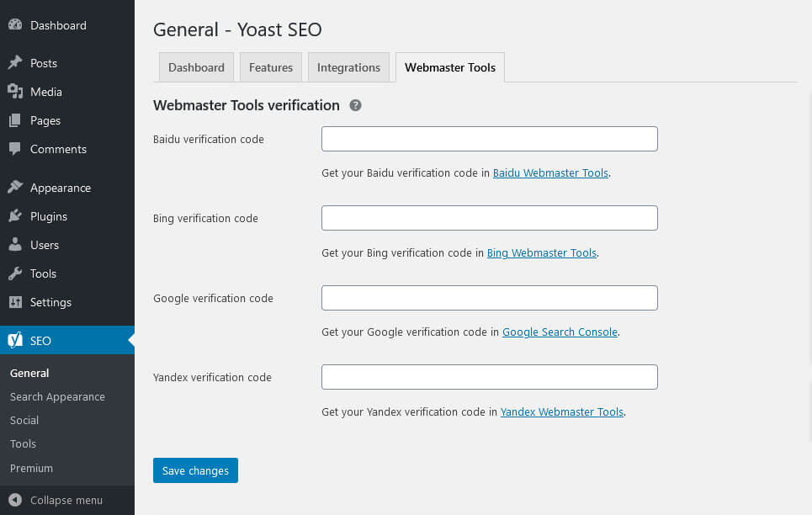812x515 pixels.
Task: Open Appearance using the paintbrush icon
Action: (x=15, y=187)
